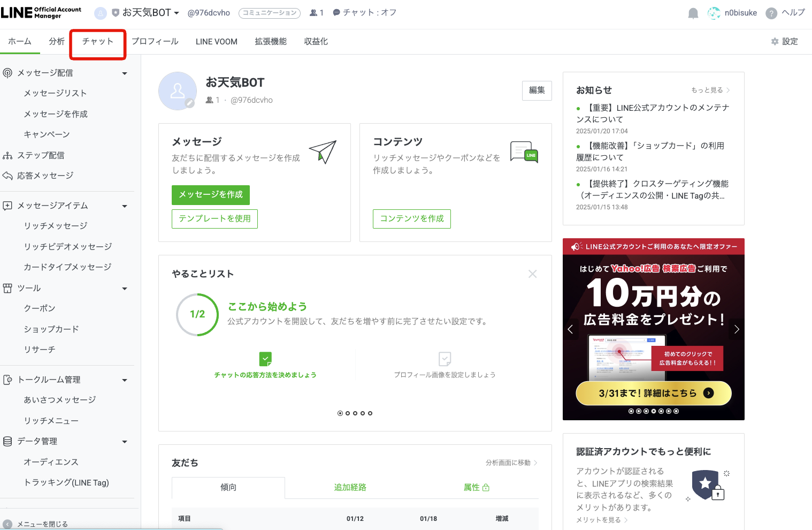Click the n0bisuke user avatar icon
Viewport: 812px width, 530px height.
click(714, 13)
